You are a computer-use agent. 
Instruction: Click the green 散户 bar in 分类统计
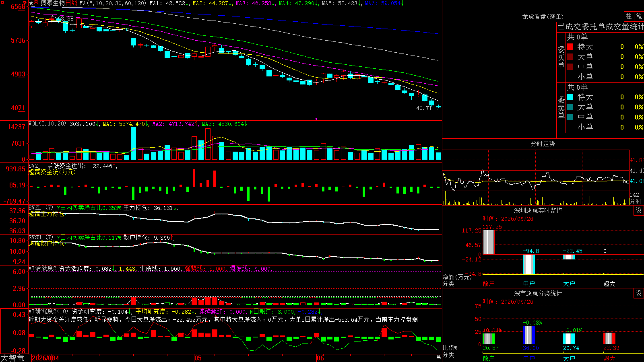pos(489,339)
